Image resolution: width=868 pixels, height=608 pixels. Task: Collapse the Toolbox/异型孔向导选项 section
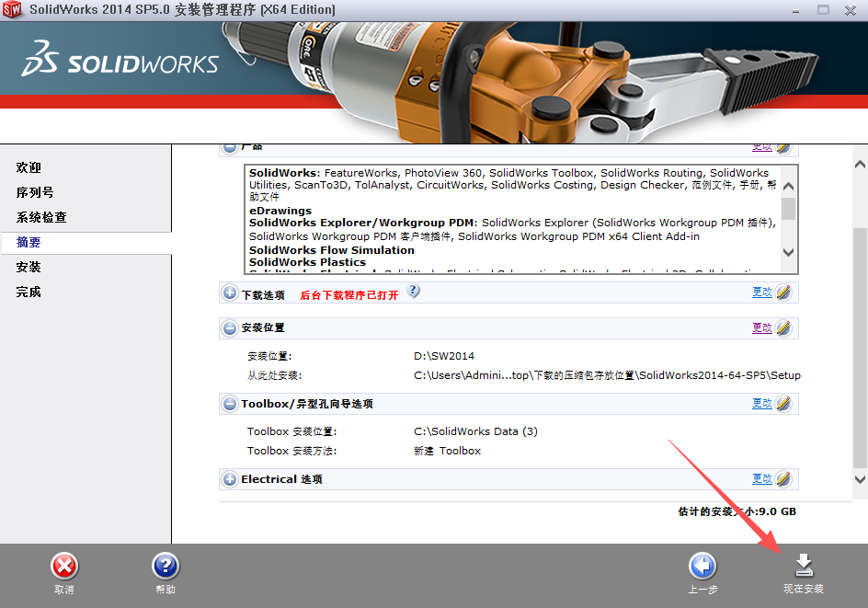click(229, 403)
